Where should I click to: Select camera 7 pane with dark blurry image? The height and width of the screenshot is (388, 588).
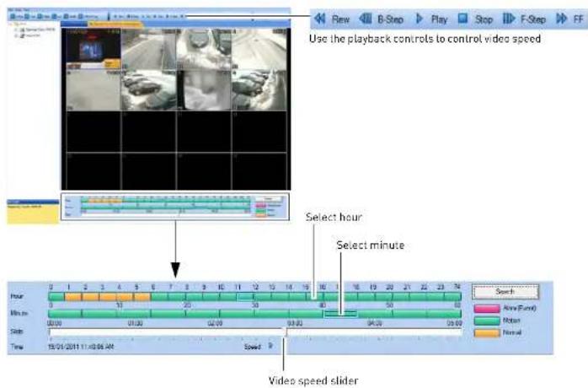pos(204,89)
